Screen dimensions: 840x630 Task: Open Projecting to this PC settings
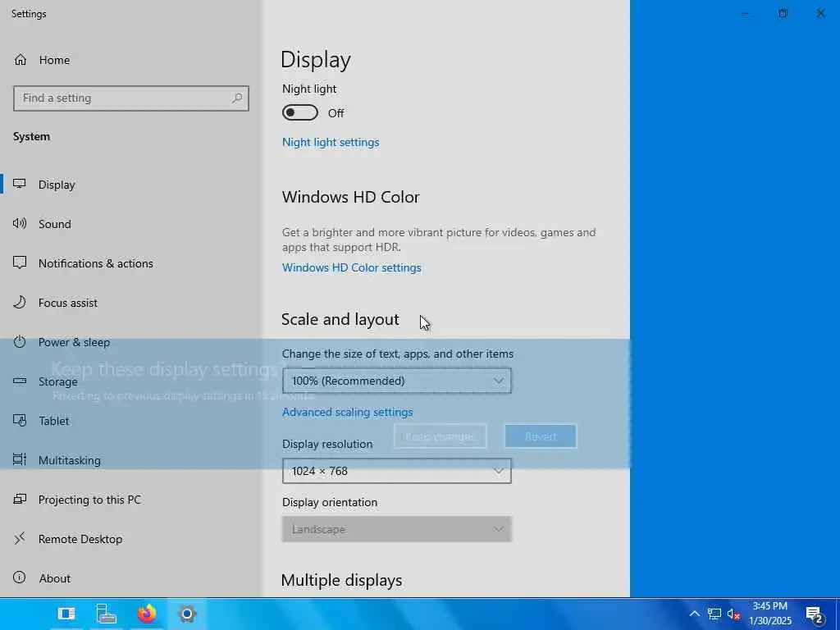[x=89, y=500]
